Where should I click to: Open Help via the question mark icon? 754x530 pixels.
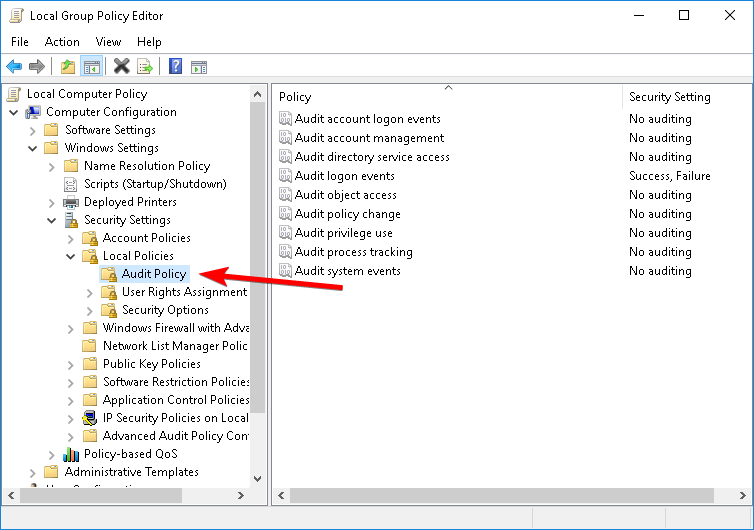[x=175, y=67]
